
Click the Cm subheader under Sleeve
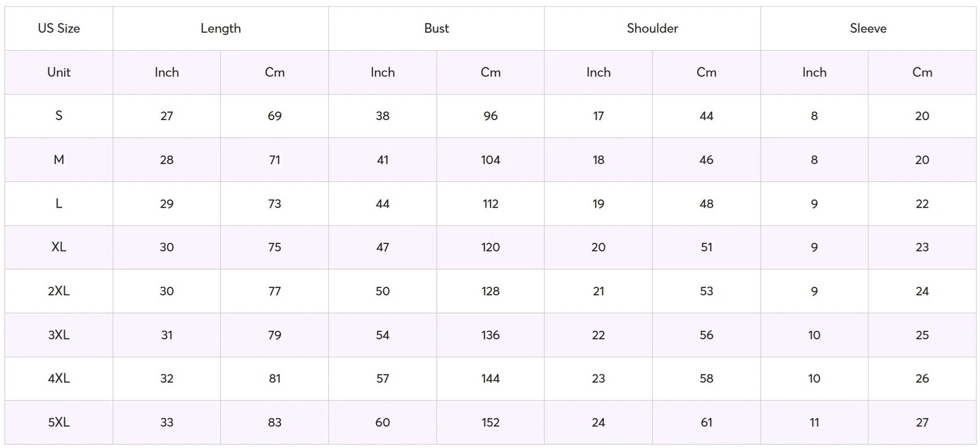922,72
